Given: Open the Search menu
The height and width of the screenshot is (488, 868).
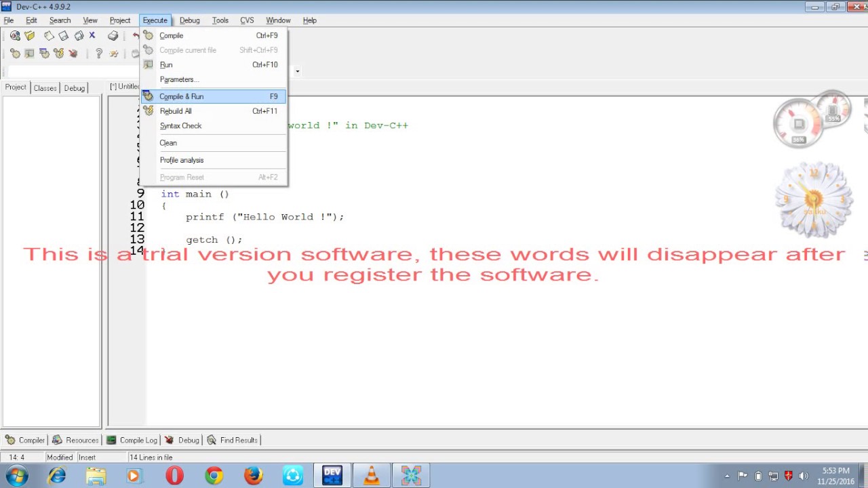Looking at the screenshot, I should point(60,20).
